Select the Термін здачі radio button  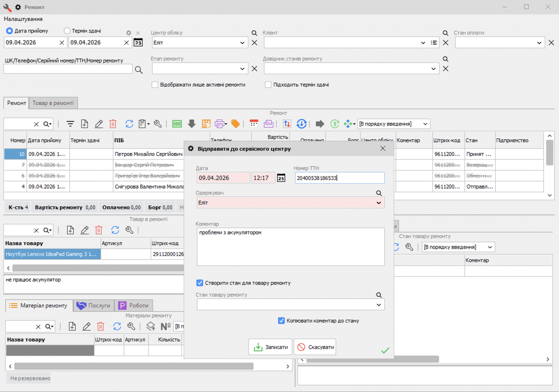67,31
